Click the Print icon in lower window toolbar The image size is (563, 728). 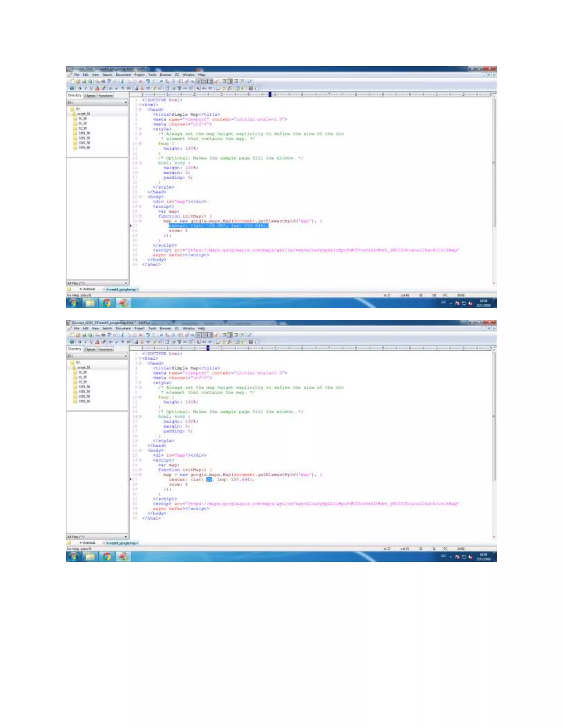(103, 335)
